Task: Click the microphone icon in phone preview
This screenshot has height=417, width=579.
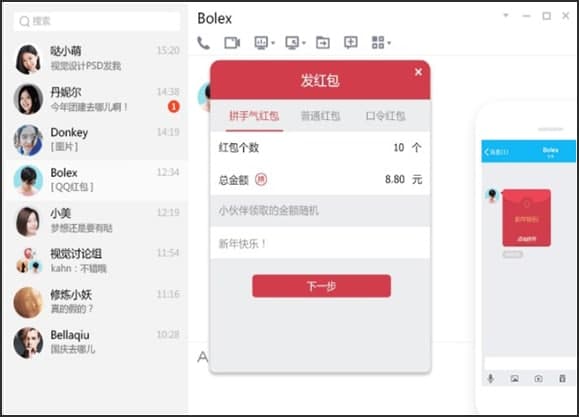Action: point(491,378)
